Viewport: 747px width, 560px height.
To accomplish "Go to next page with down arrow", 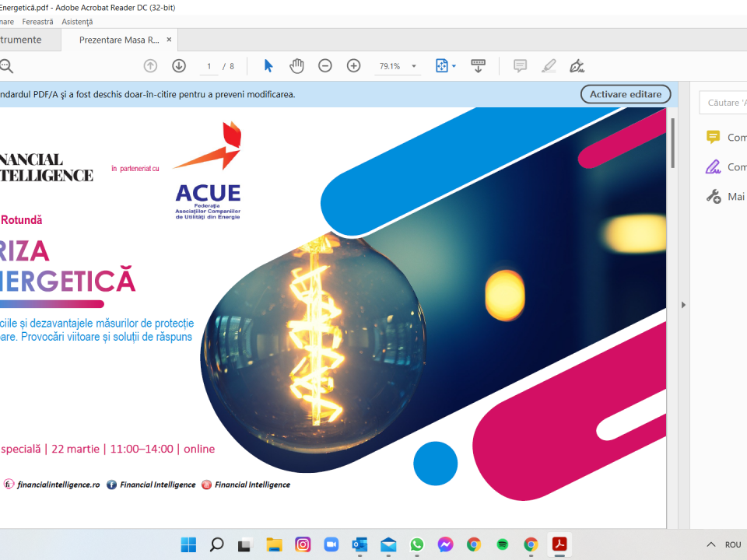I will point(178,66).
